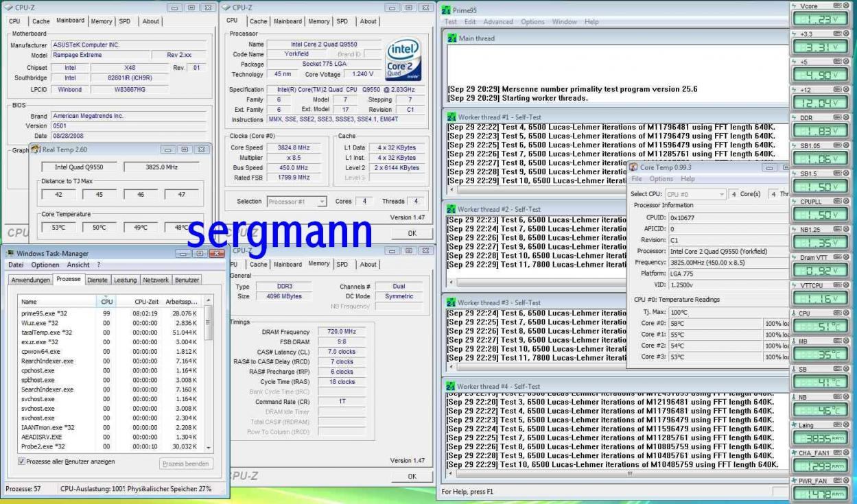Open the Window menu in Prime95
Image resolution: width=857 pixels, height=504 pixels.
pos(565,22)
